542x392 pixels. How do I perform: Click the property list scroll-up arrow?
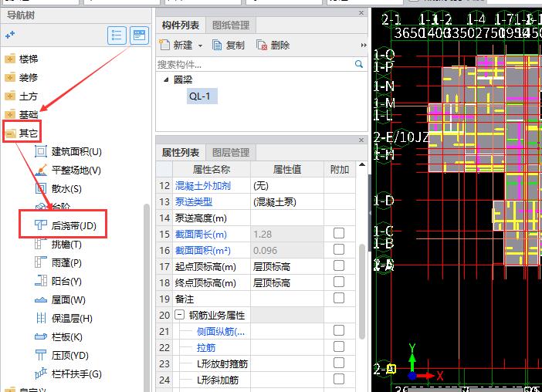362,164
